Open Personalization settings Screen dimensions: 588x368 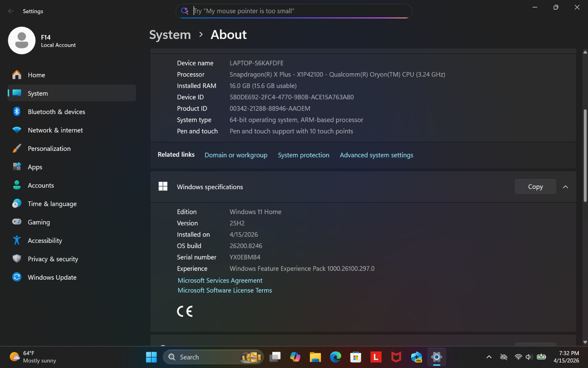[72, 148]
